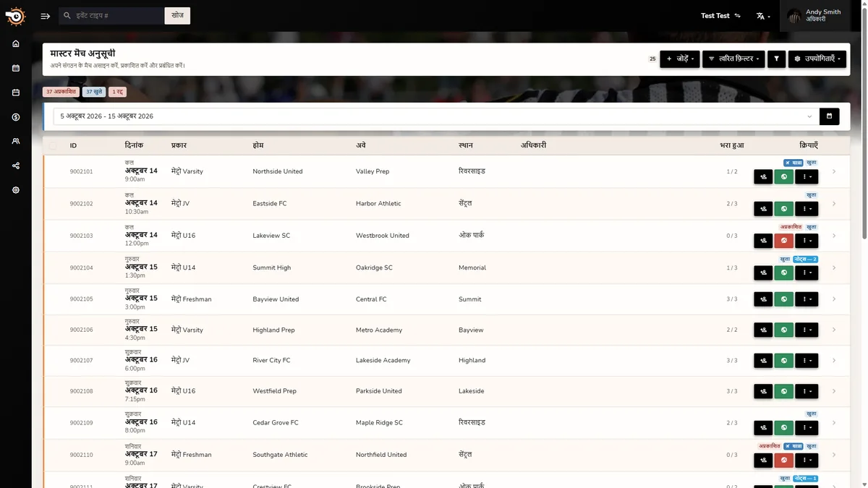868x488 pixels.
Task: Click the नोट्स — 2 badge on match 9002104
Action: (x=805, y=260)
